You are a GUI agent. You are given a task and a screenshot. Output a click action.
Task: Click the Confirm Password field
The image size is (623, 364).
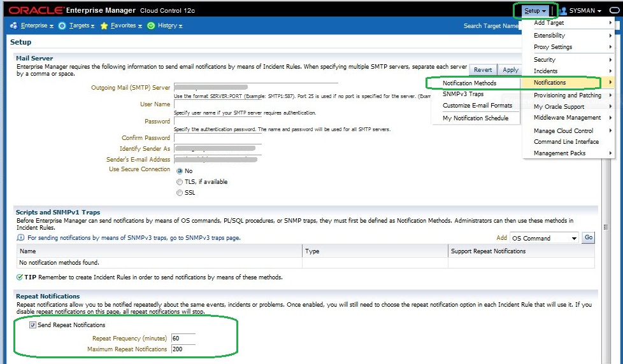click(218, 137)
